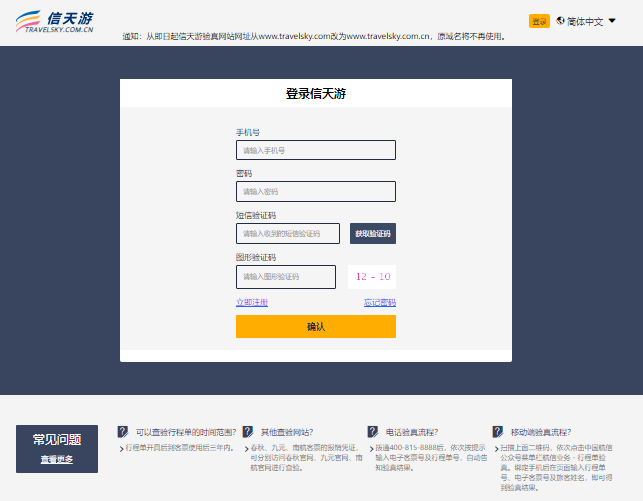Screen dimensions: 643x501
Task: Click the question icon beside 可以查验行程单的时间范围
Action: (123, 432)
